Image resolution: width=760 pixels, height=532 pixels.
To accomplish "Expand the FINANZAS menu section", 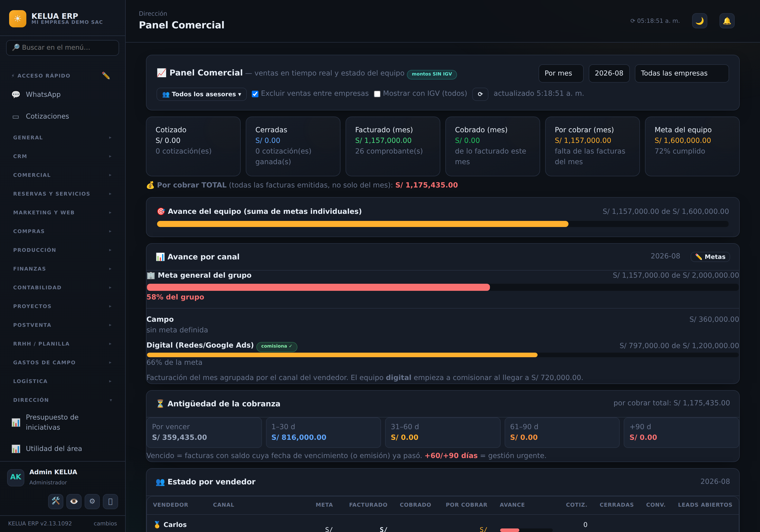I will (x=63, y=269).
